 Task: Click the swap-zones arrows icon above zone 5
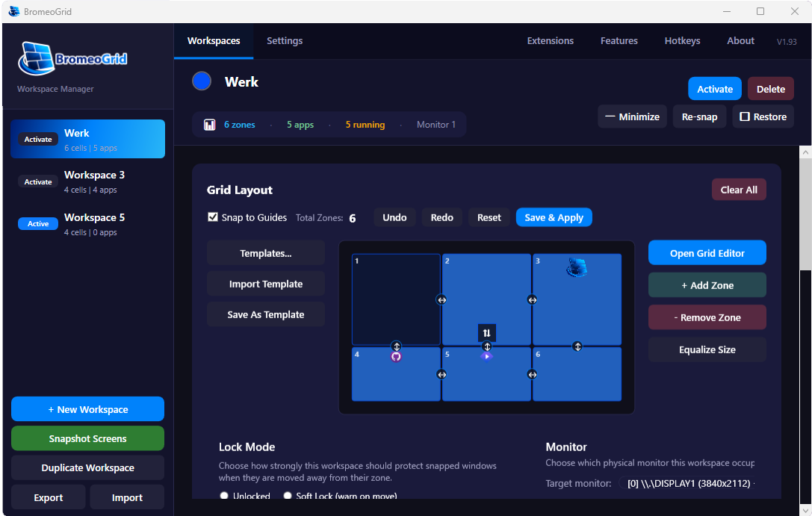click(x=486, y=332)
